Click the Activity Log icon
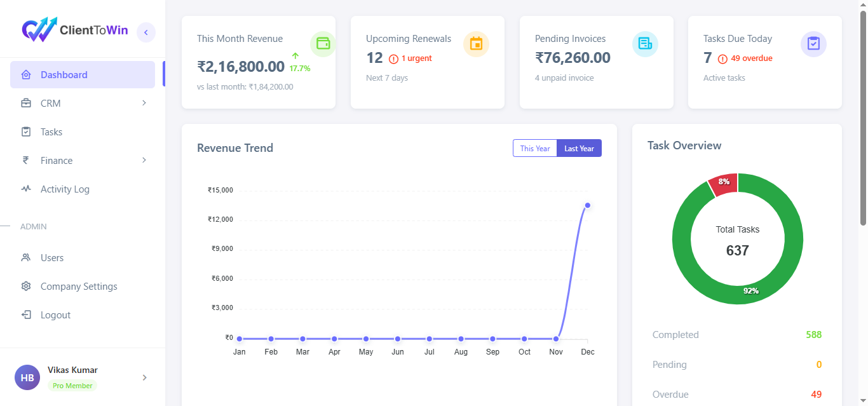The image size is (868, 406). [x=26, y=189]
